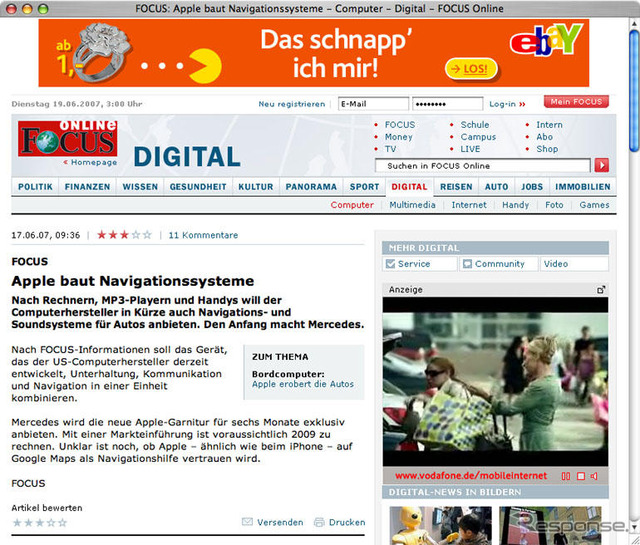
Task: Select the Foto subsection
Action: coord(554,205)
